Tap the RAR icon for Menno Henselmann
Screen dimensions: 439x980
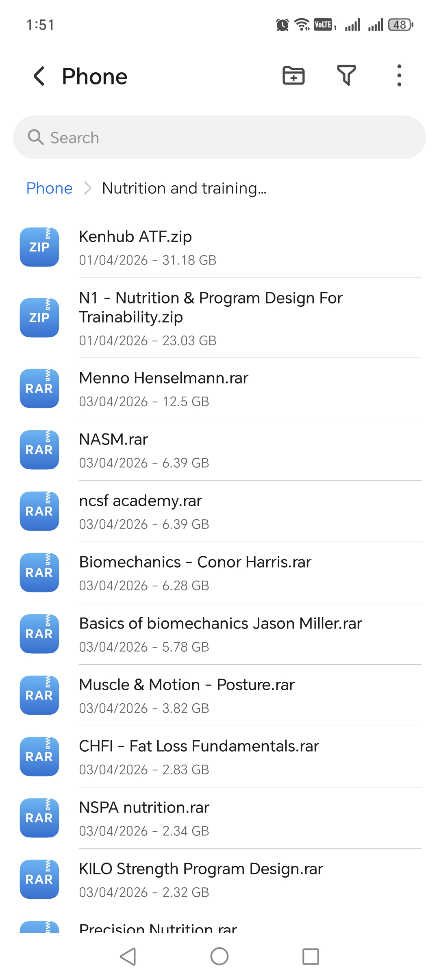(39, 388)
